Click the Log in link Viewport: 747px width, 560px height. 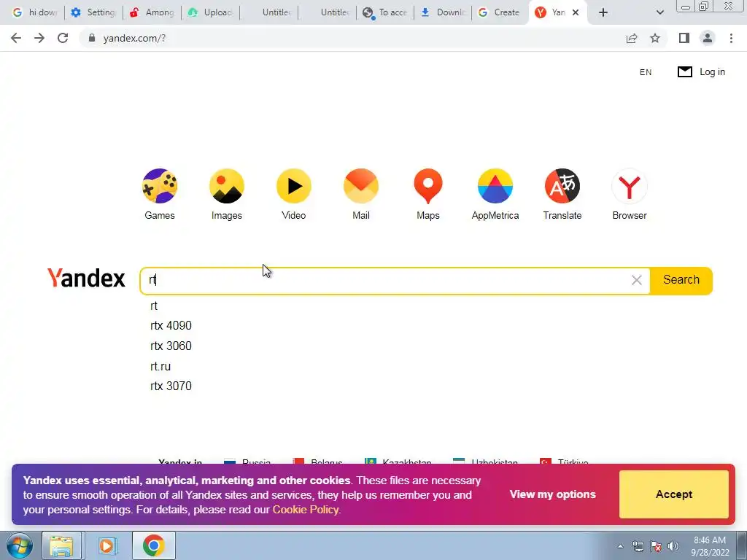(x=712, y=72)
